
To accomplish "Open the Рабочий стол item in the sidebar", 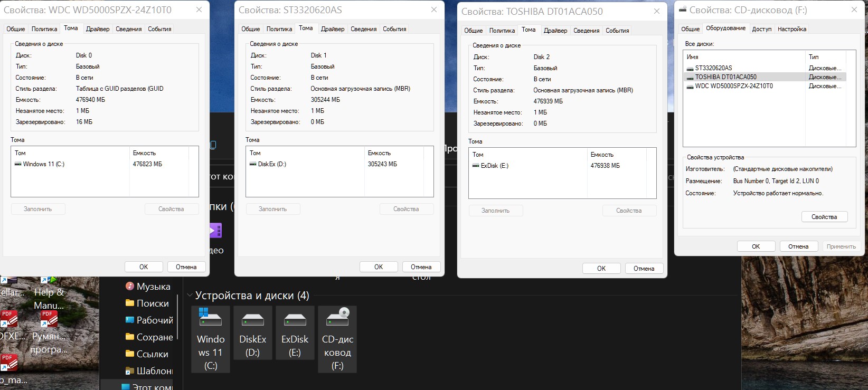I will [x=154, y=320].
